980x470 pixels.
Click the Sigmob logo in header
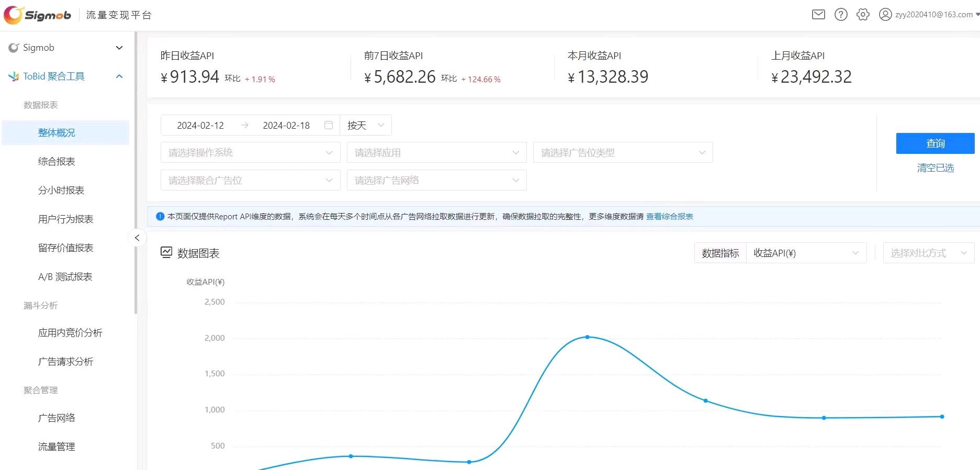pos(37,15)
